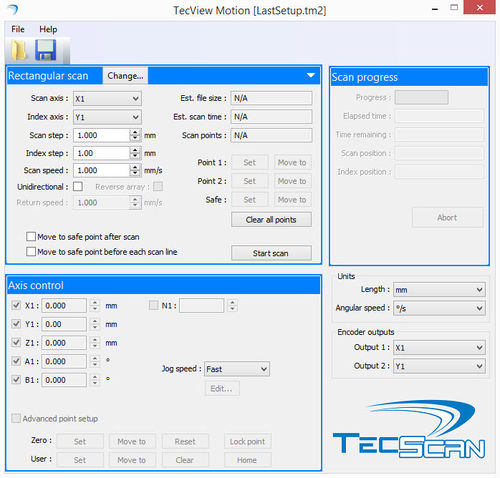Click the Y1 position field

coord(64,324)
